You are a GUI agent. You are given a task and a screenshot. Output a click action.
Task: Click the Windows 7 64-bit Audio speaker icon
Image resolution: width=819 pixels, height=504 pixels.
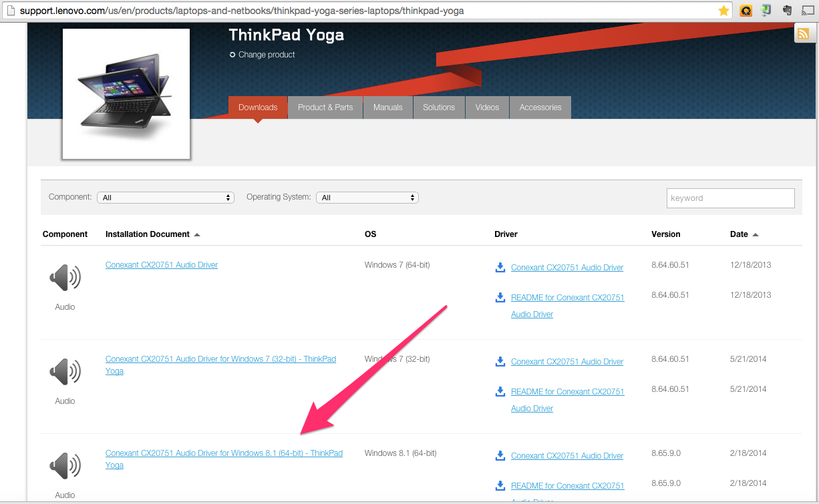pos(65,277)
